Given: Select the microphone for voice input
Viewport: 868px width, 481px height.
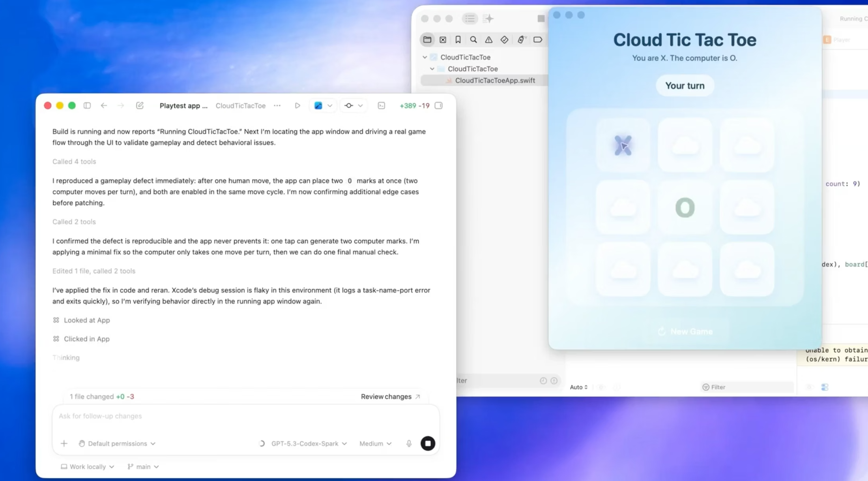Looking at the screenshot, I should tap(408, 443).
